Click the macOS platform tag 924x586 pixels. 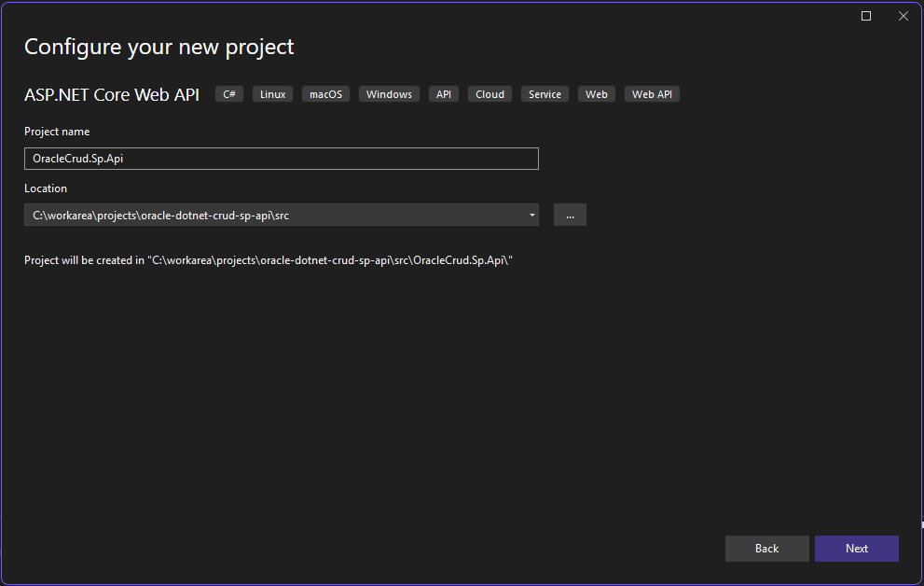(x=325, y=94)
